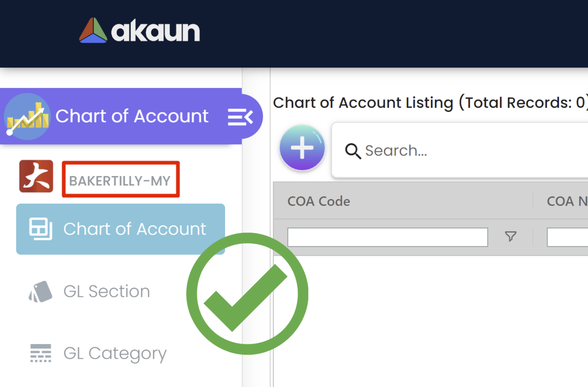
Task: Click the second column's filter input box
Action: point(567,237)
